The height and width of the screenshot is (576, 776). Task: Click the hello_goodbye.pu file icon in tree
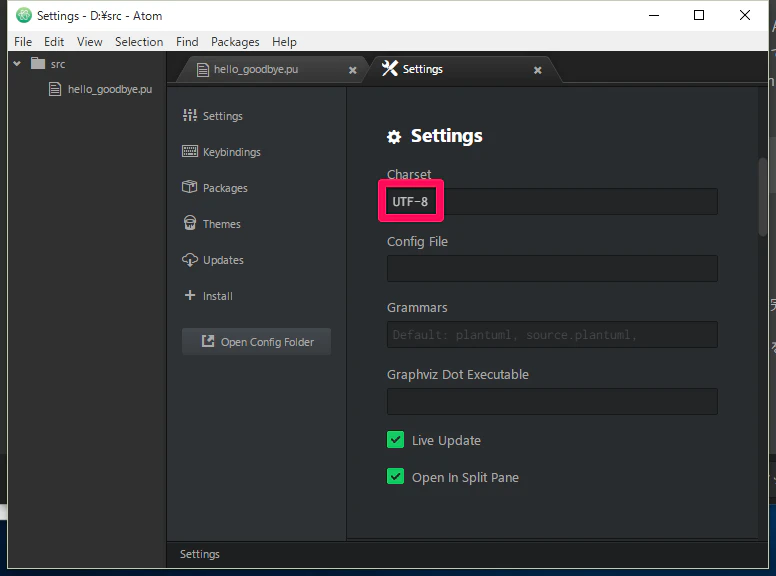pos(54,89)
